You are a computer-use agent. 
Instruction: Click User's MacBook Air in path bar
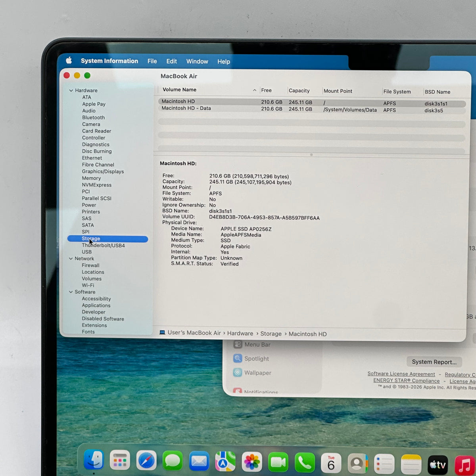[194, 333]
